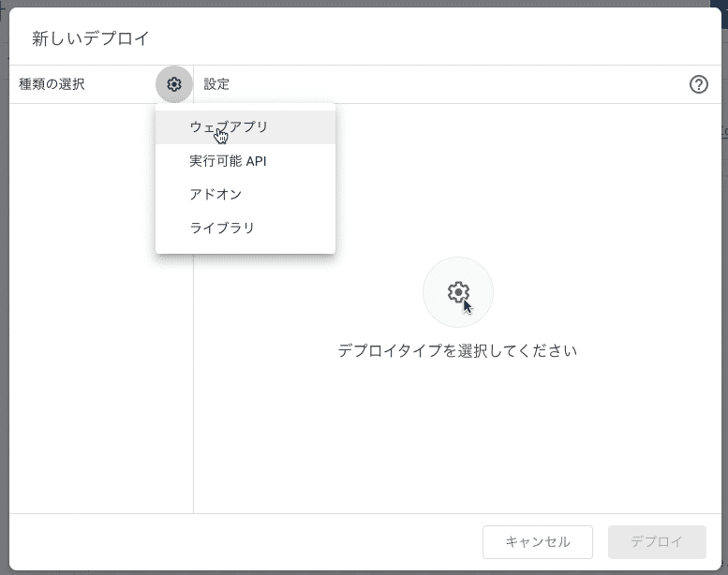This screenshot has height=575, width=728.
Task: Click the large gear icon in center
Action: point(458,292)
